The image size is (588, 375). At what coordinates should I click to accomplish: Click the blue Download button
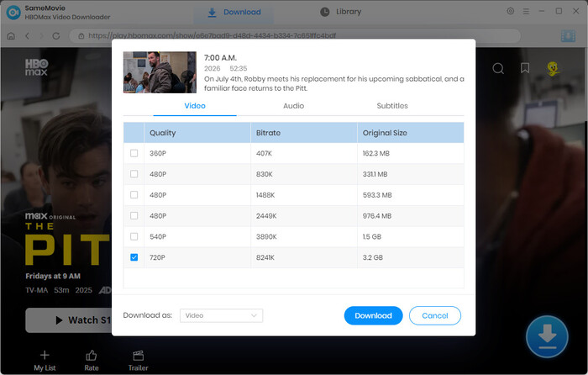click(373, 315)
